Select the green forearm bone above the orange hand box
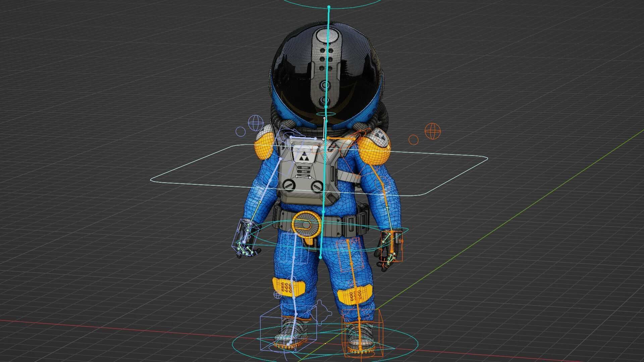The width and height of the screenshot is (644, 362). click(389, 219)
